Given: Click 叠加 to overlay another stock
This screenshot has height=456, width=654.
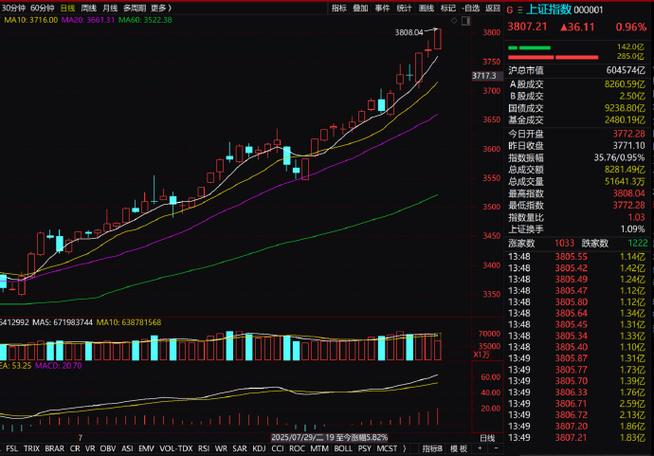Looking at the screenshot, I should pos(360,7).
